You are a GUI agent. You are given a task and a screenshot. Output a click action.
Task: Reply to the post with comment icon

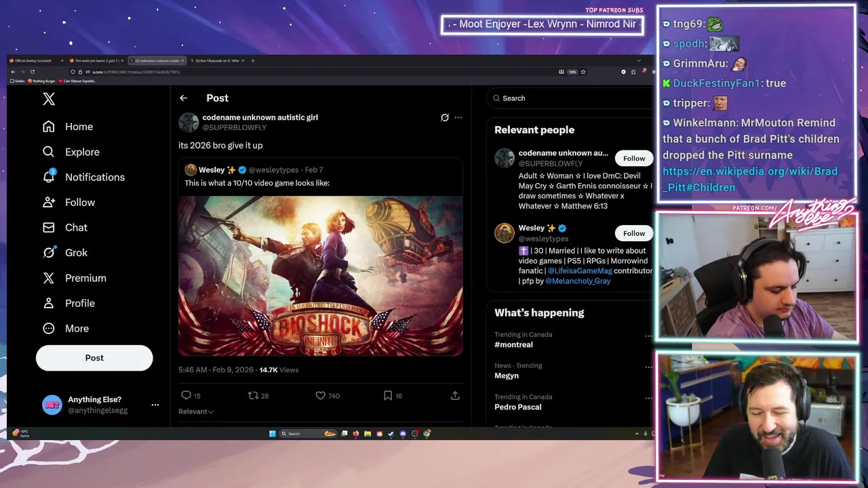186,395
